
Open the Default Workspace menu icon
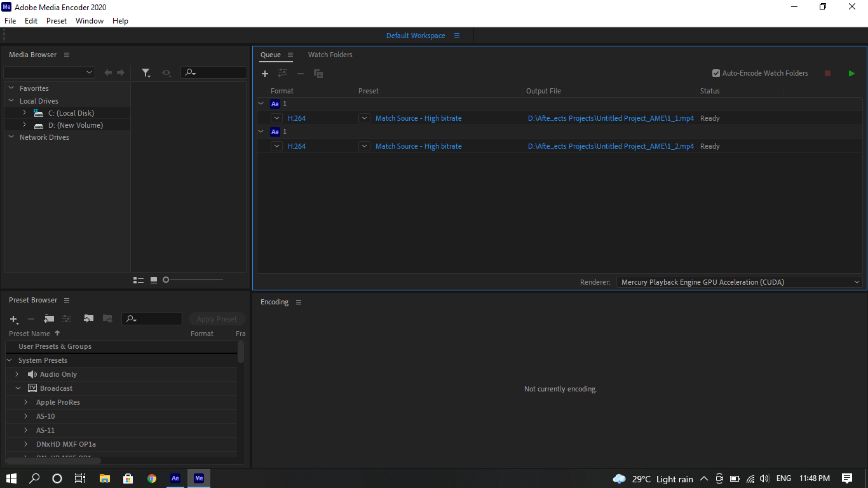(x=457, y=36)
